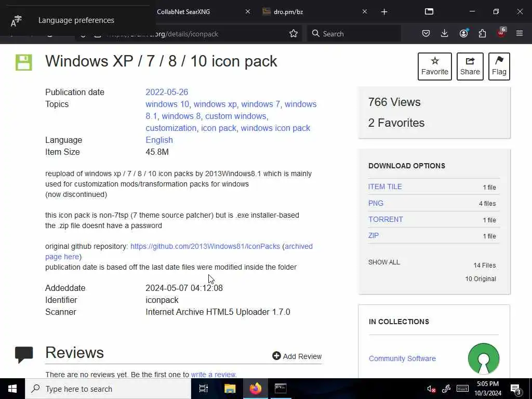Open the github.com/2013Windows81/IconPacks link
This screenshot has width=532, height=399.
(205, 246)
